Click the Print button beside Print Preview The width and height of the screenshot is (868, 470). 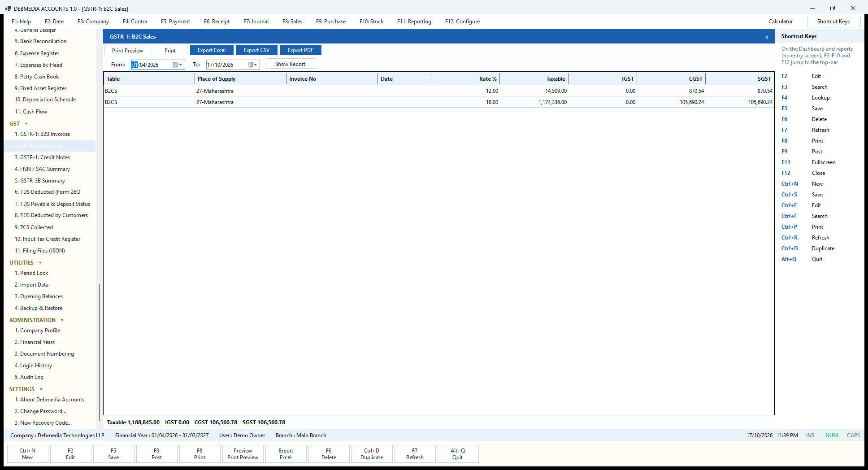[170, 50]
